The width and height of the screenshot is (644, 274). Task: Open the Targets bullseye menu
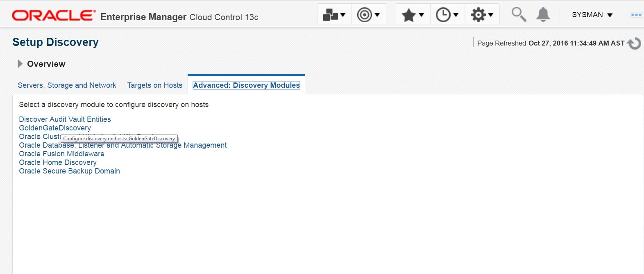pos(368,15)
